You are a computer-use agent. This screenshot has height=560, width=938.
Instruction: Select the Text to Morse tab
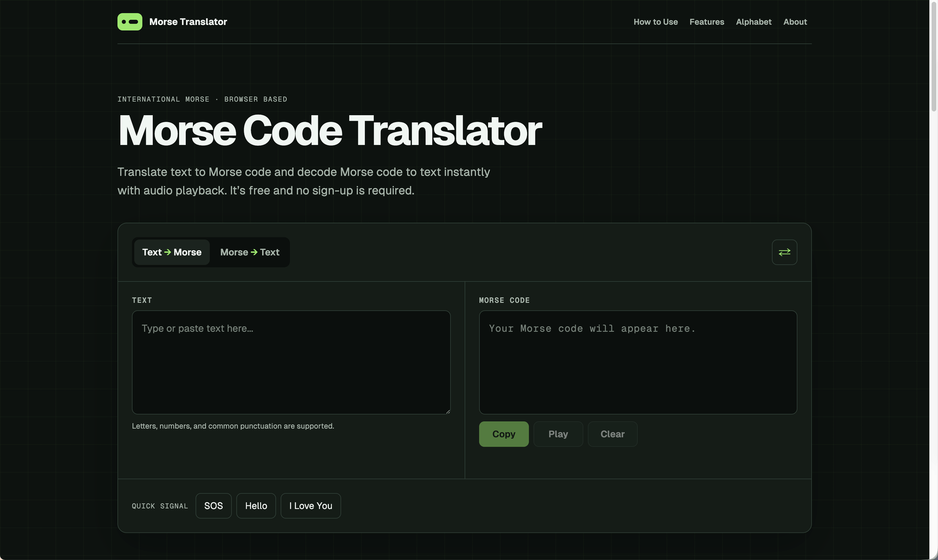[172, 252]
